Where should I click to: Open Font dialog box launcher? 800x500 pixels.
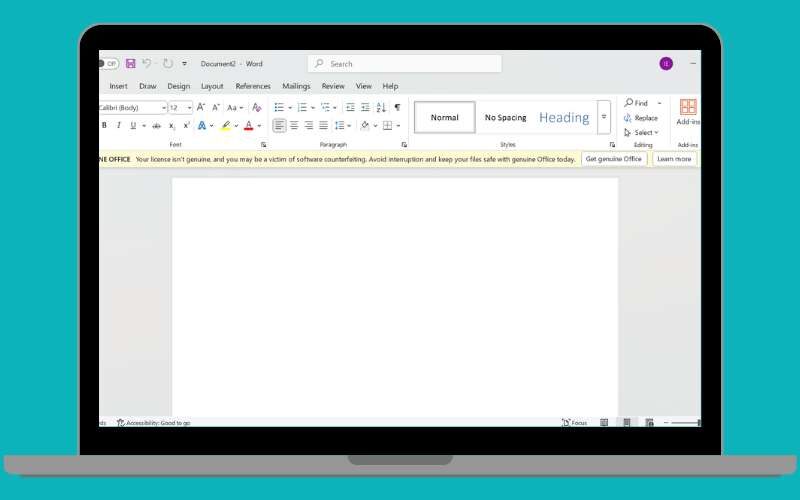tap(263, 145)
